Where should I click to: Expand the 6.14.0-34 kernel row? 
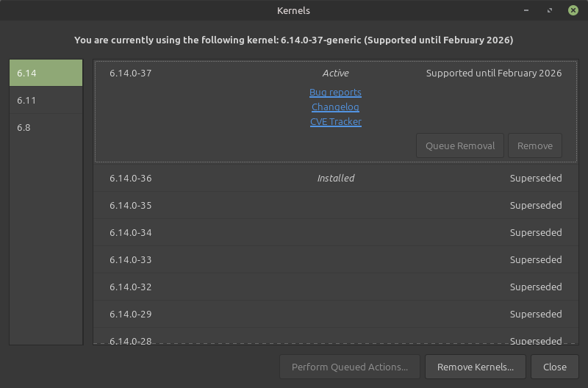point(335,233)
